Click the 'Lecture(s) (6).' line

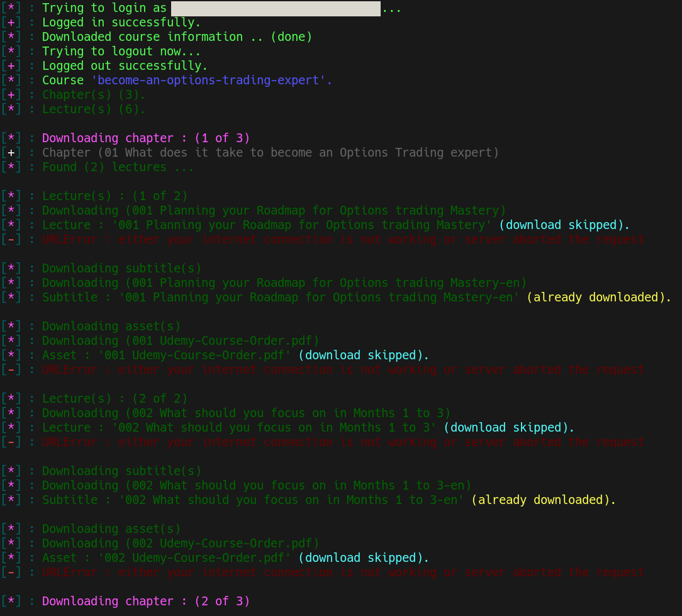coord(93,109)
